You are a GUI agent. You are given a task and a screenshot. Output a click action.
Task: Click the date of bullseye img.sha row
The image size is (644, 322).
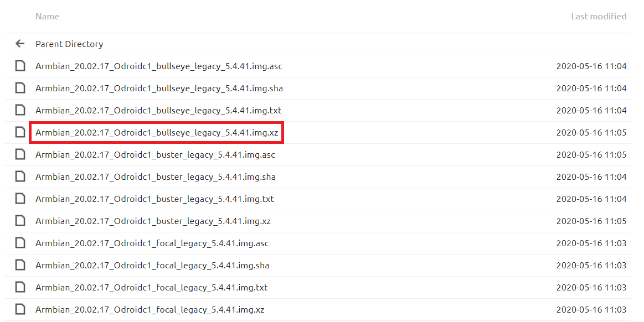tap(591, 89)
